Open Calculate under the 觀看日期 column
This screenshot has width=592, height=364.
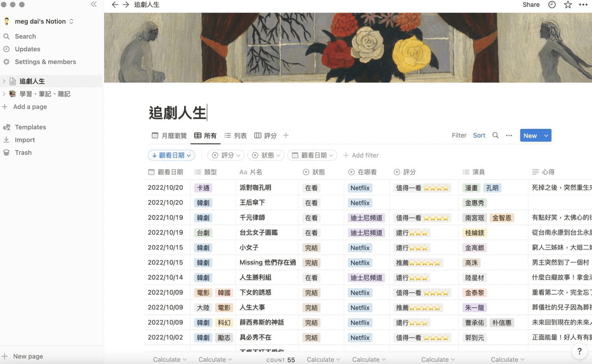pyautogui.click(x=170, y=359)
